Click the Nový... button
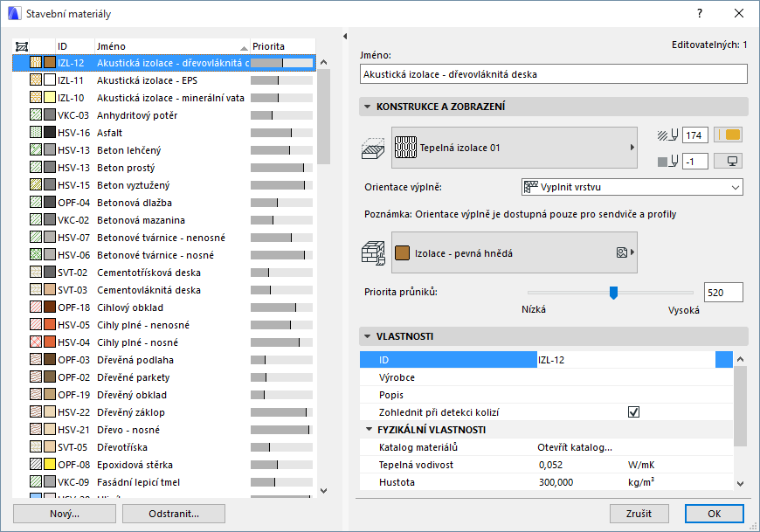Screen dimensions: 760x532 tap(65, 514)
